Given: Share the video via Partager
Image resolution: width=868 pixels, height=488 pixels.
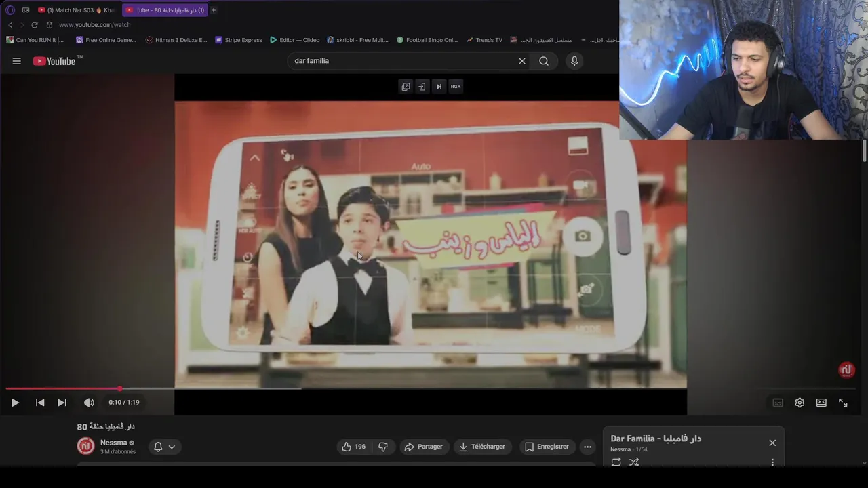Looking at the screenshot, I should click(x=423, y=447).
